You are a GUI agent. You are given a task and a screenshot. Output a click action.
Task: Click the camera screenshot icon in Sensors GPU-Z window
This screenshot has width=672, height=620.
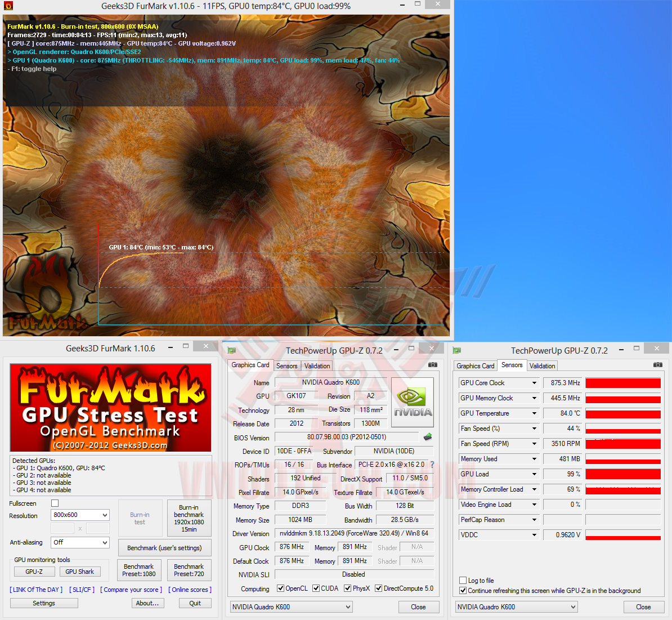657,365
